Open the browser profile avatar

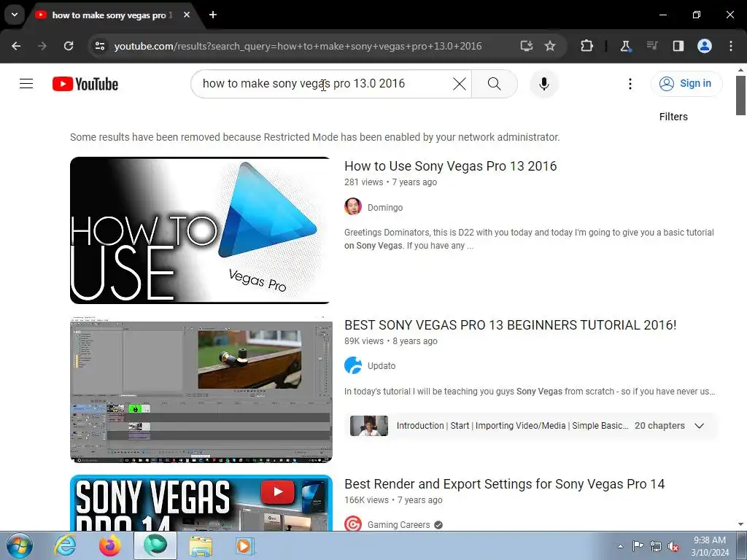coord(704,46)
